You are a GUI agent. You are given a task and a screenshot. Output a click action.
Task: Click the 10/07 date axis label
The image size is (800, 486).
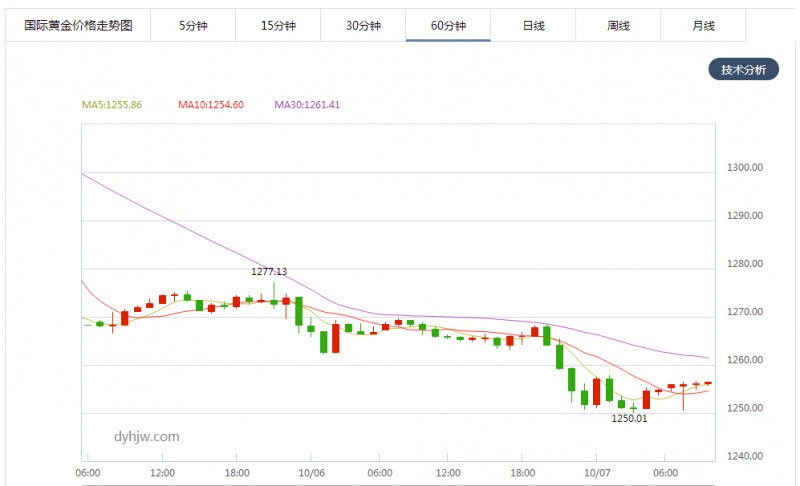(x=597, y=473)
